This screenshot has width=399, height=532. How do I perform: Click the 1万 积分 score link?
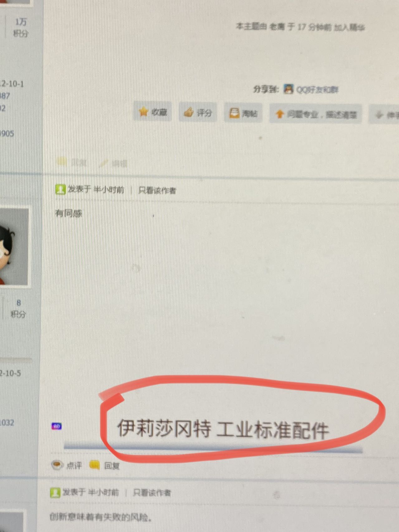(21, 27)
